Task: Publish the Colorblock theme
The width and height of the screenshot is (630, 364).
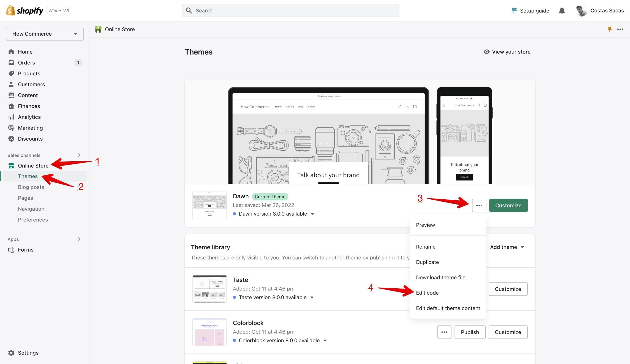Action: (x=470, y=332)
